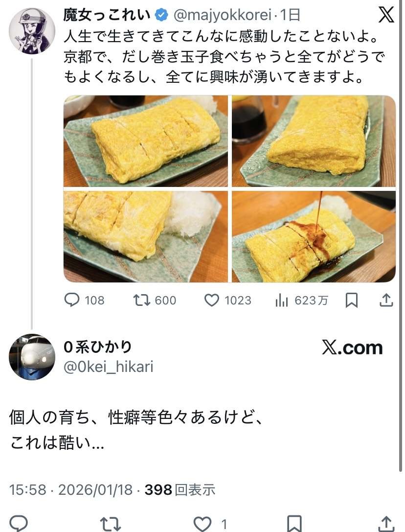View the photo with soy sauce being poured
The width and height of the screenshot is (405, 532).
314,236
